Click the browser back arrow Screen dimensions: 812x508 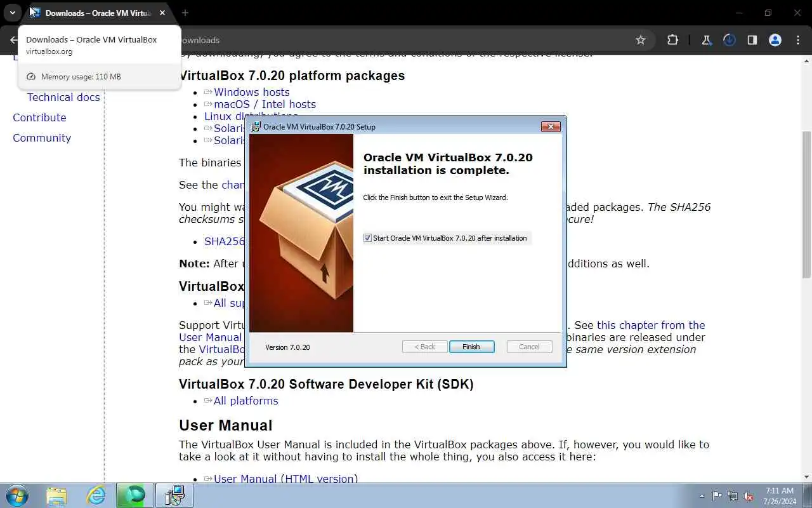[13, 40]
